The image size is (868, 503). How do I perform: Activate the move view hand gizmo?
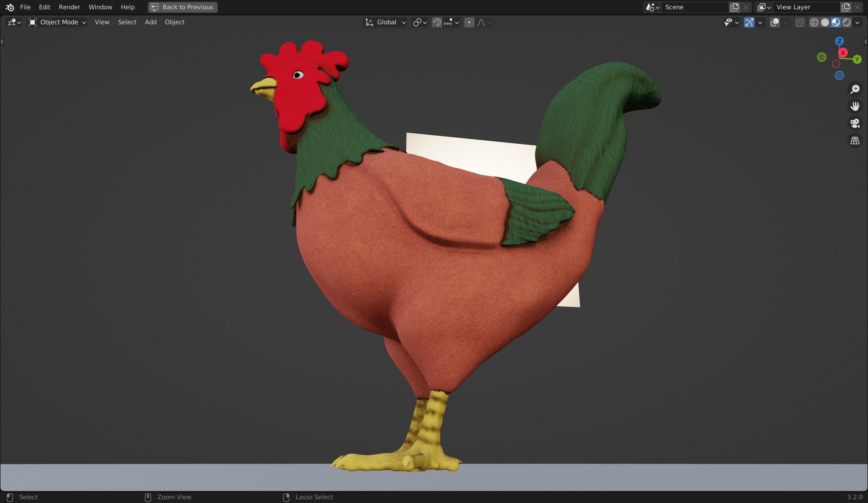(855, 106)
